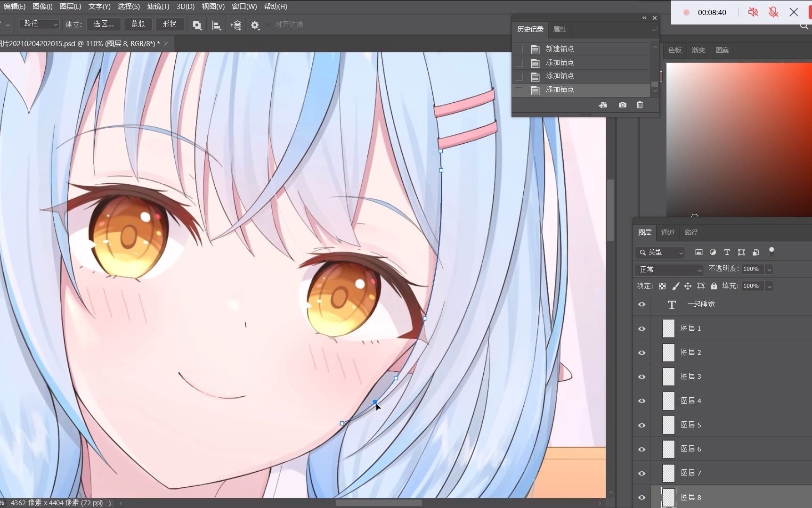The width and height of the screenshot is (812, 508).
Task: Hide layer 图层 2
Action: tap(641, 352)
